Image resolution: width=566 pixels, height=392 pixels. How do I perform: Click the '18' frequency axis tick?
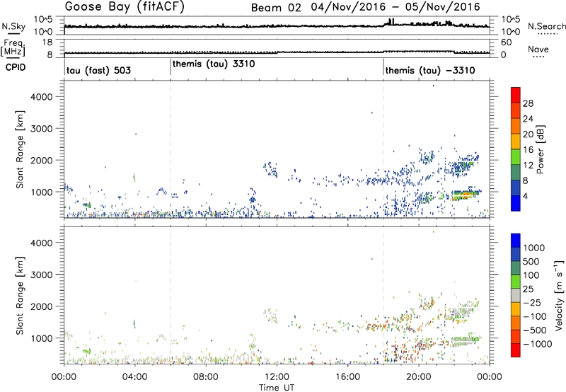(47, 42)
